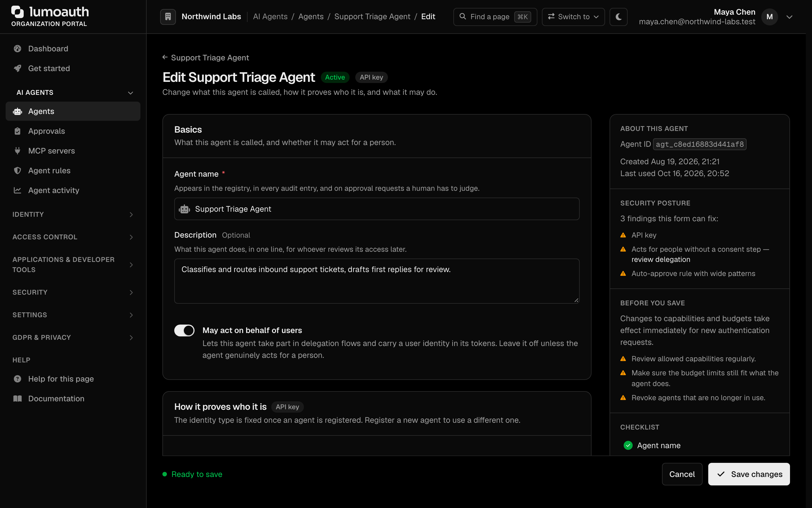This screenshot has height=508, width=812.
Task: Click the Active status badge
Action: [335, 77]
